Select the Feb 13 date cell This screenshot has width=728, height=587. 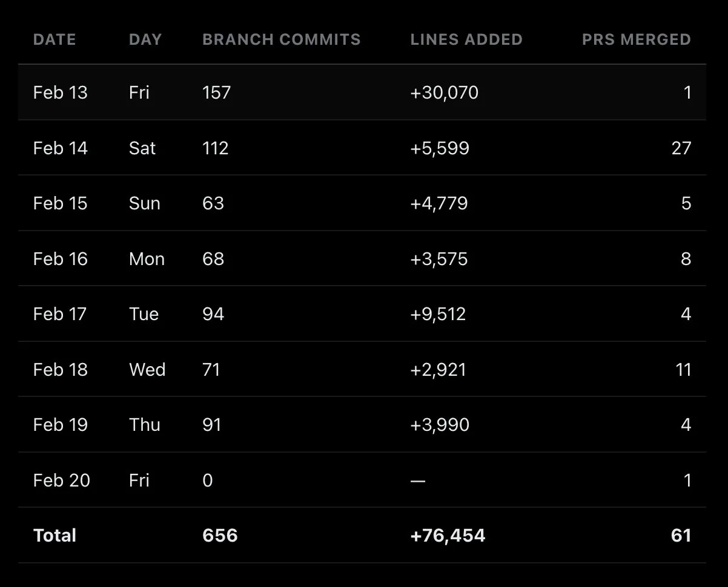coord(60,93)
